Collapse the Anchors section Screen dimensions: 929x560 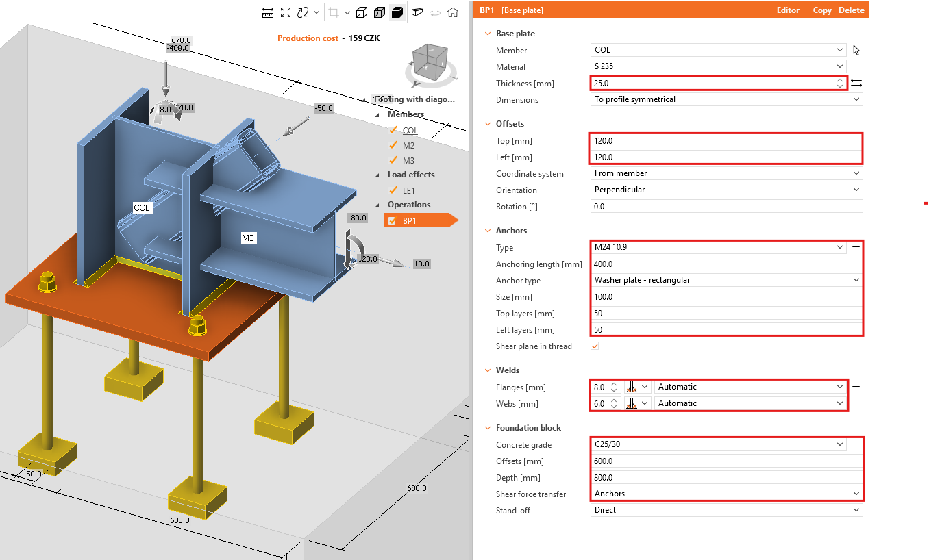tap(487, 230)
